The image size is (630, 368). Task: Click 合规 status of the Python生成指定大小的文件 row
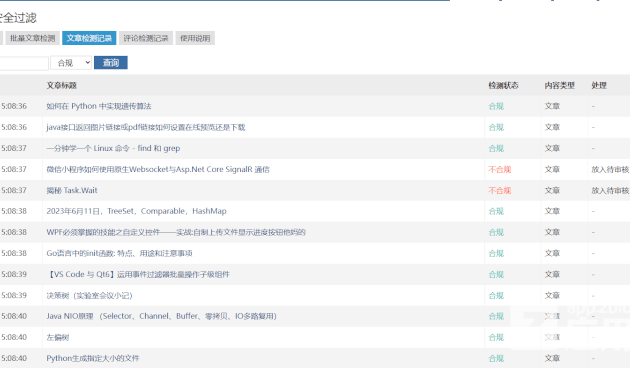[x=496, y=358]
